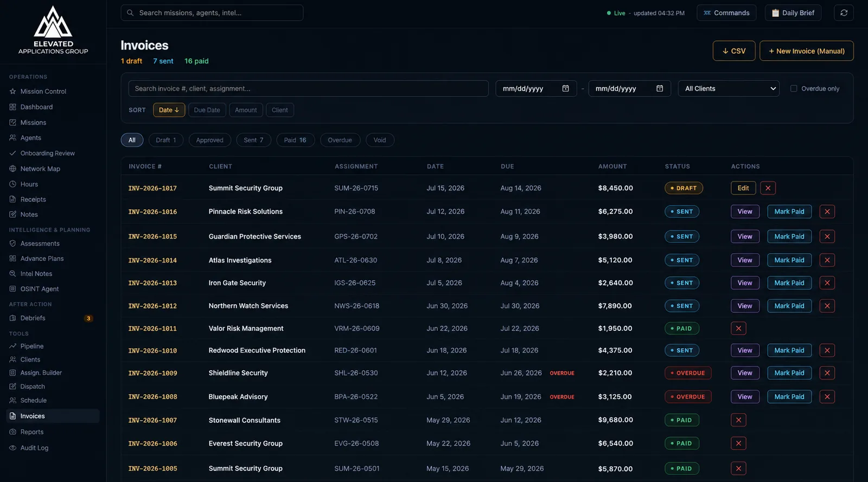Click the start date mm/dd/yyyy input
This screenshot has width=868, height=482.
(536, 88)
